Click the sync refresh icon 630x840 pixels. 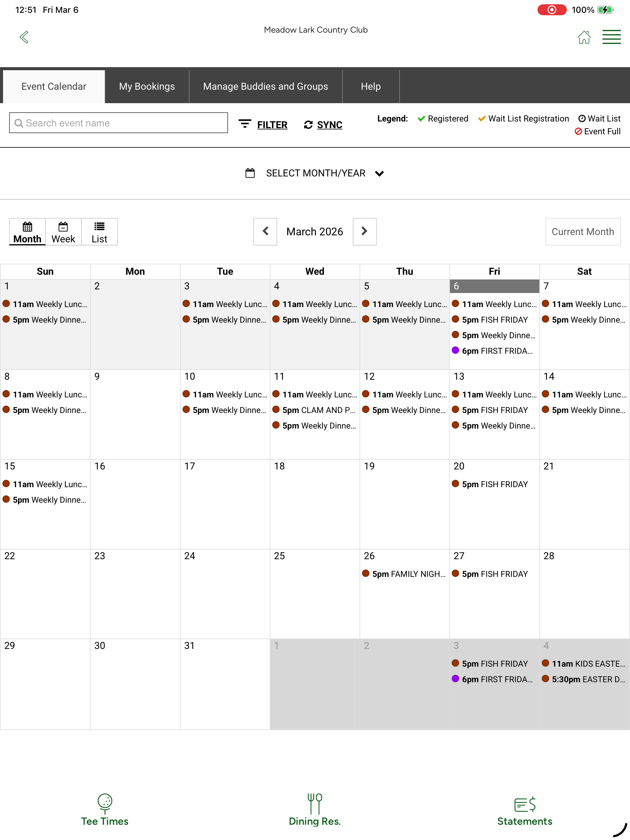(x=308, y=125)
